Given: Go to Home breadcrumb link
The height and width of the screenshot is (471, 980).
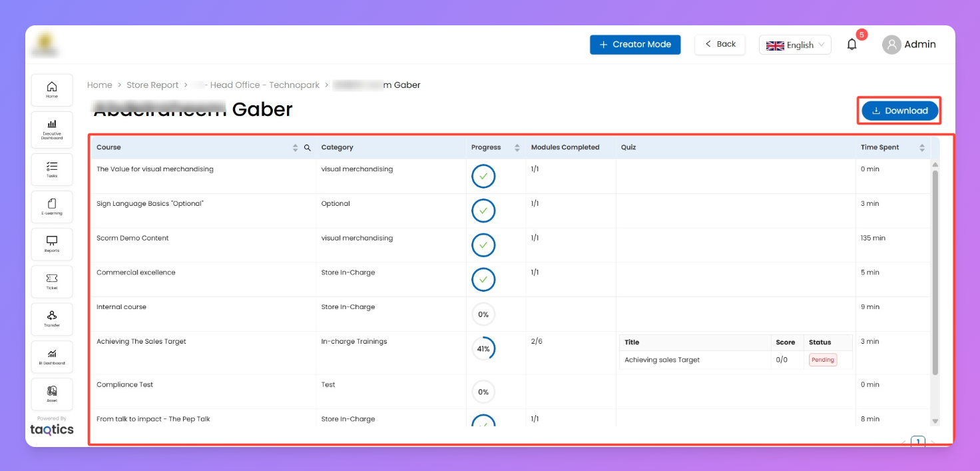Looking at the screenshot, I should click(100, 85).
